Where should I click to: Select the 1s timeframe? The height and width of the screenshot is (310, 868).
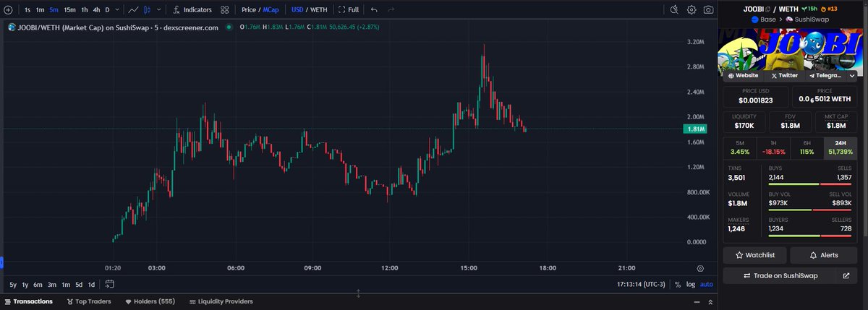(27, 10)
